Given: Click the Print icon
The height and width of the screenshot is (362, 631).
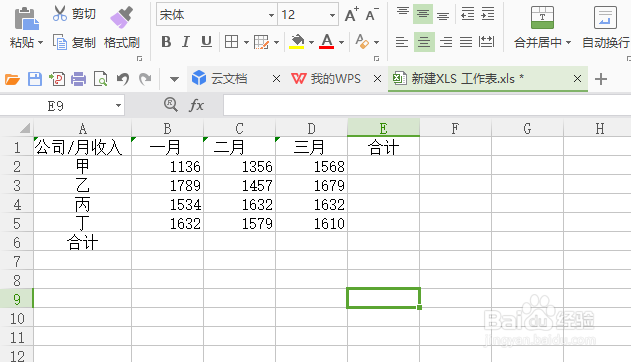Looking at the screenshot, I should point(78,79).
